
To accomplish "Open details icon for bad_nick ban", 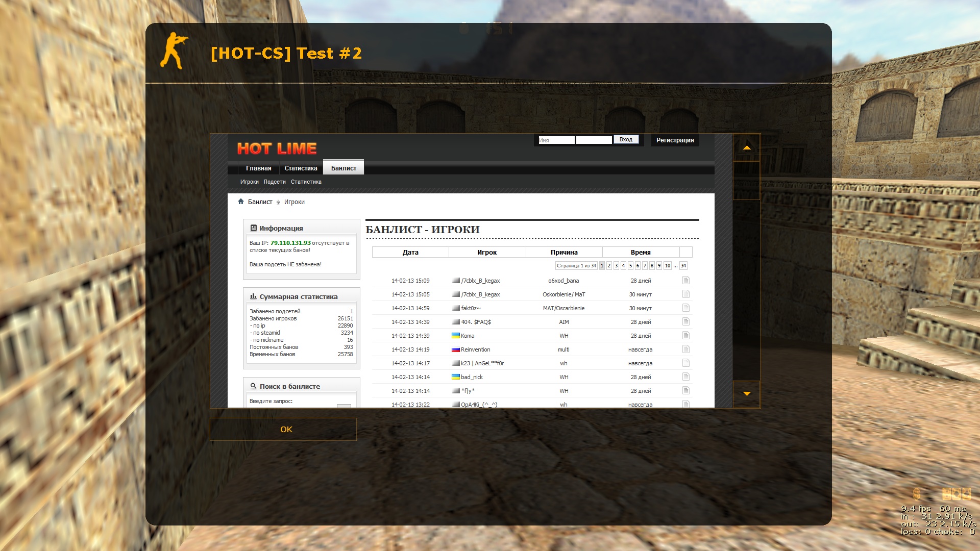I will coord(685,377).
